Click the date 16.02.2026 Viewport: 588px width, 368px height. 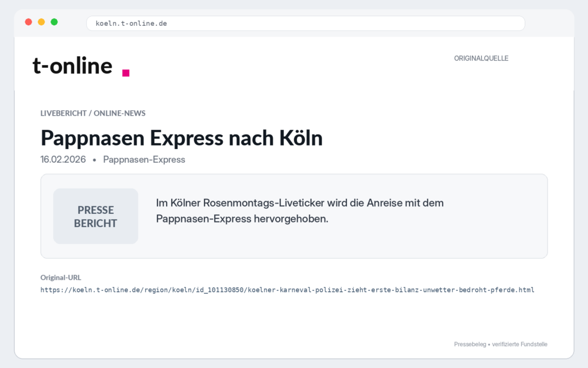[x=63, y=159]
